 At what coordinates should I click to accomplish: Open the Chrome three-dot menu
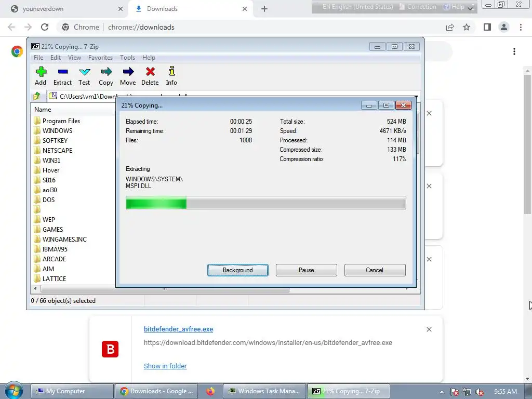pos(521,27)
